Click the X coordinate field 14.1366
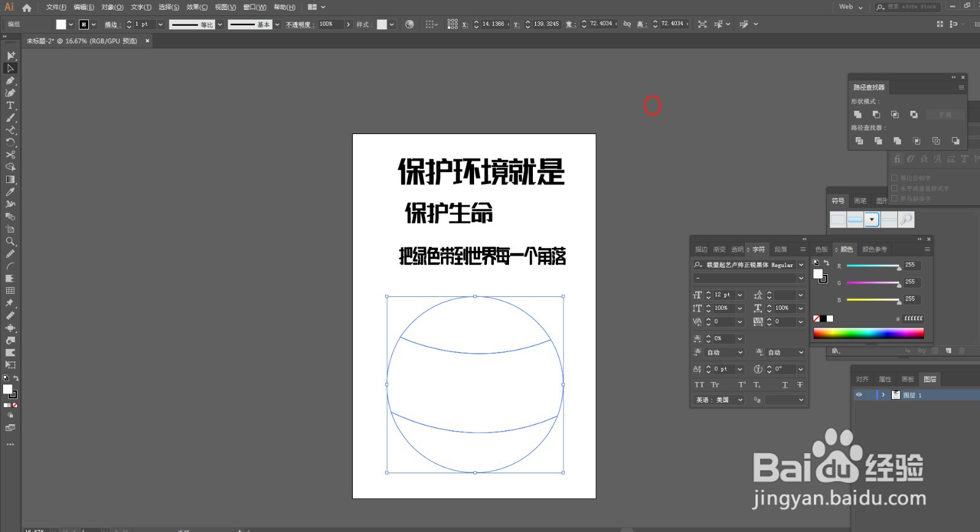 coord(494,24)
